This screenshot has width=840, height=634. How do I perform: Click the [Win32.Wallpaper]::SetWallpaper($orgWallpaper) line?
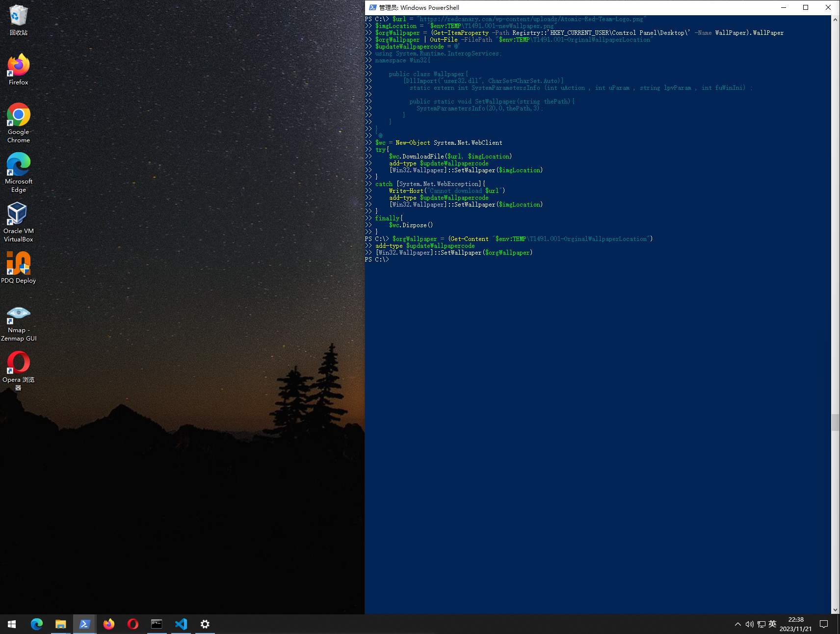(x=449, y=253)
